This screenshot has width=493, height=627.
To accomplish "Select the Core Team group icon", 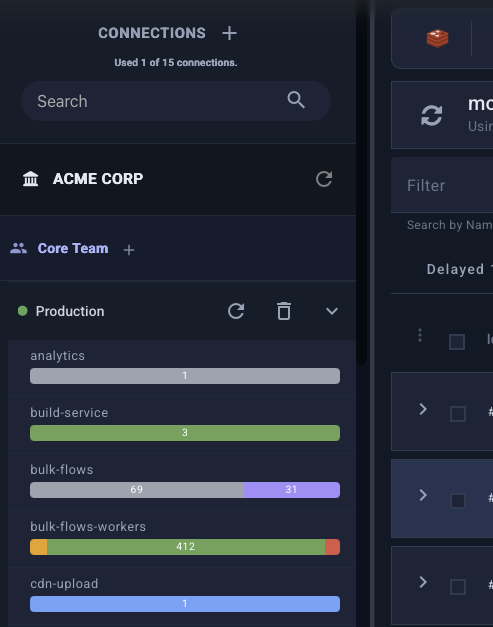I will coord(18,248).
